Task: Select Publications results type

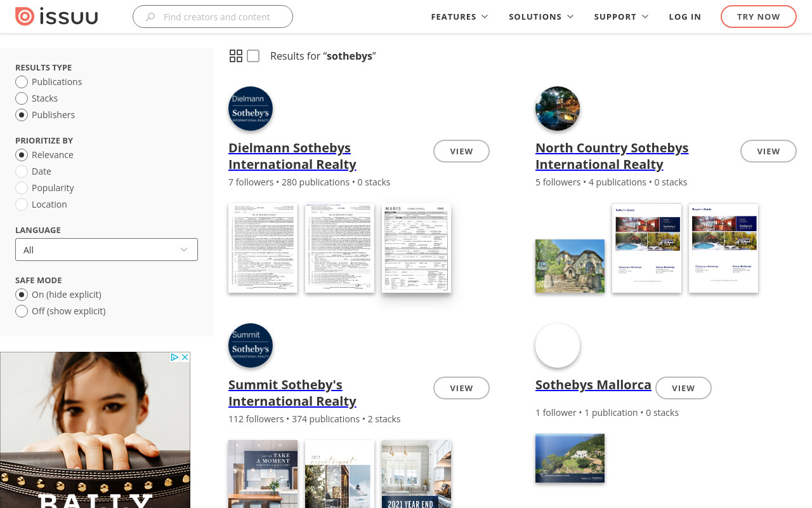Action: tap(22, 82)
